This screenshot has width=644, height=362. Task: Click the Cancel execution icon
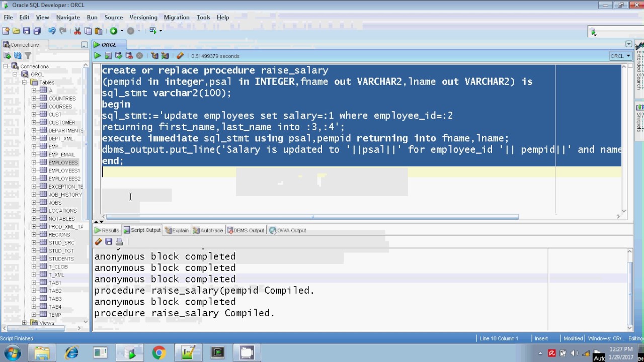click(139, 56)
